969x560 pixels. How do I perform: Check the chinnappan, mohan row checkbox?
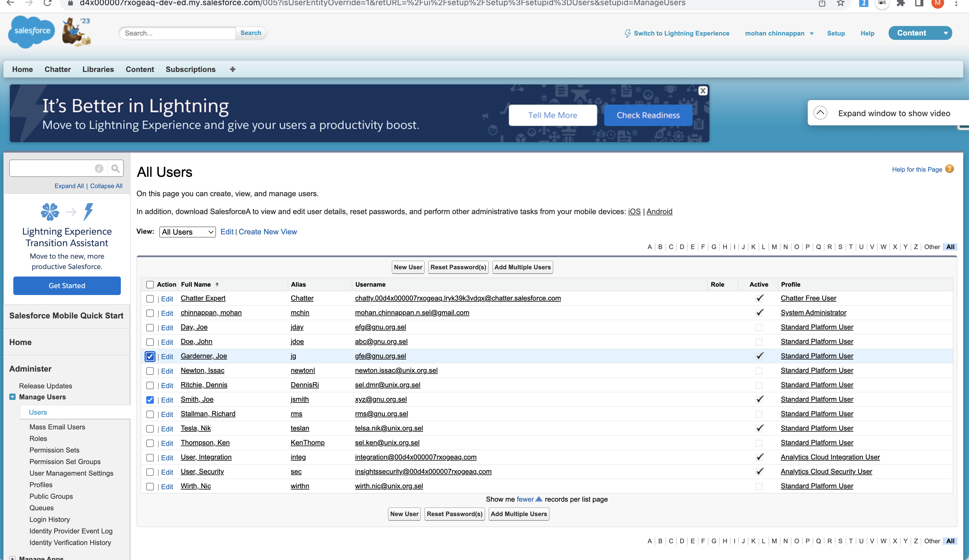tap(150, 313)
